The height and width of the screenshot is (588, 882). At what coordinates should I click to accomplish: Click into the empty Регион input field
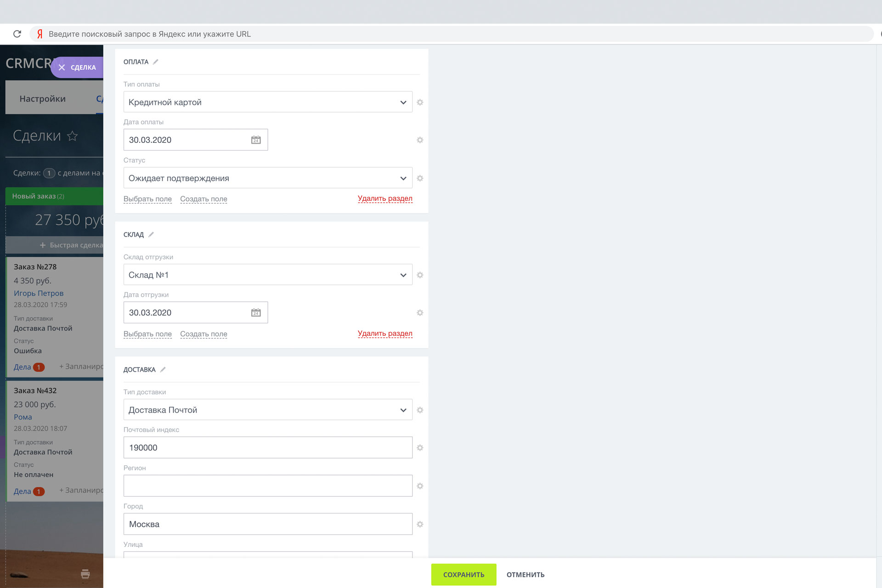click(268, 486)
